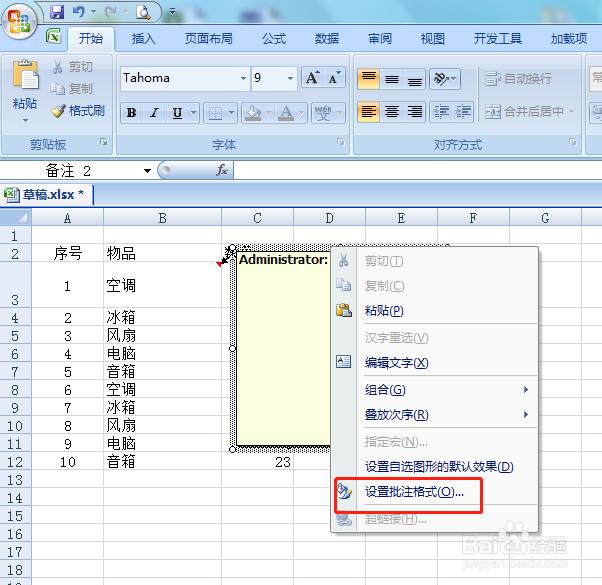Select the Format Painter brush (格式刷)
Image resolution: width=602 pixels, height=585 pixels.
(78, 111)
